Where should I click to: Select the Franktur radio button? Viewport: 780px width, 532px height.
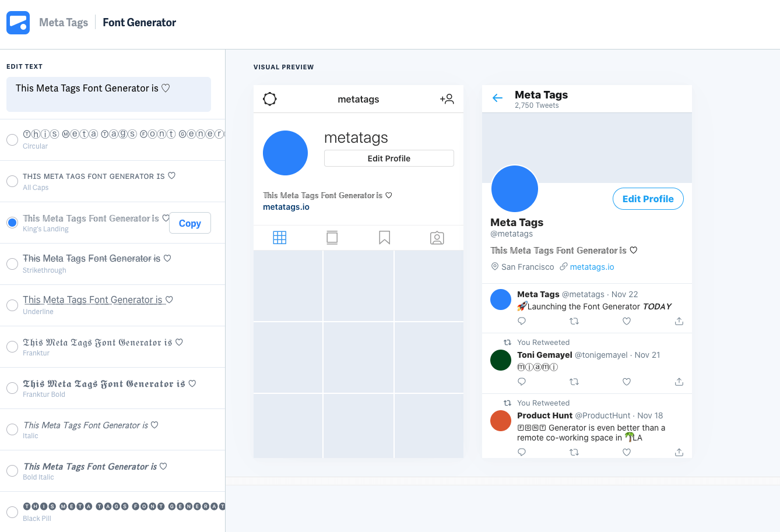(x=12, y=347)
